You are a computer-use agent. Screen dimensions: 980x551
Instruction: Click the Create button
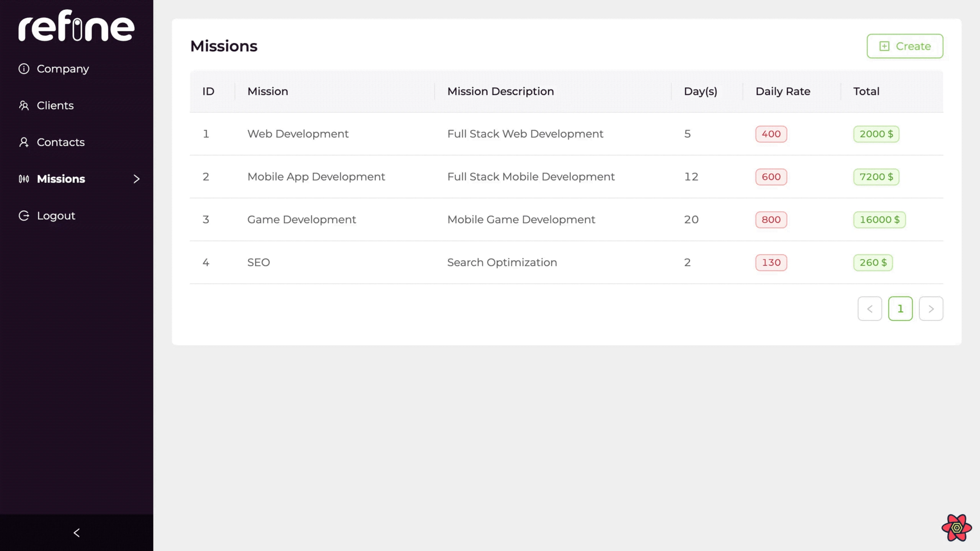pos(905,46)
